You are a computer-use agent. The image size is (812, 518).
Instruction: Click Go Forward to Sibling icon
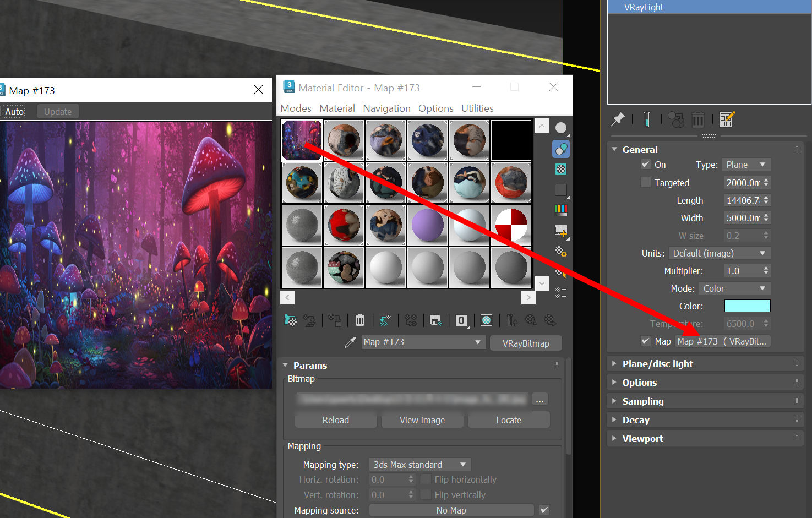click(549, 320)
